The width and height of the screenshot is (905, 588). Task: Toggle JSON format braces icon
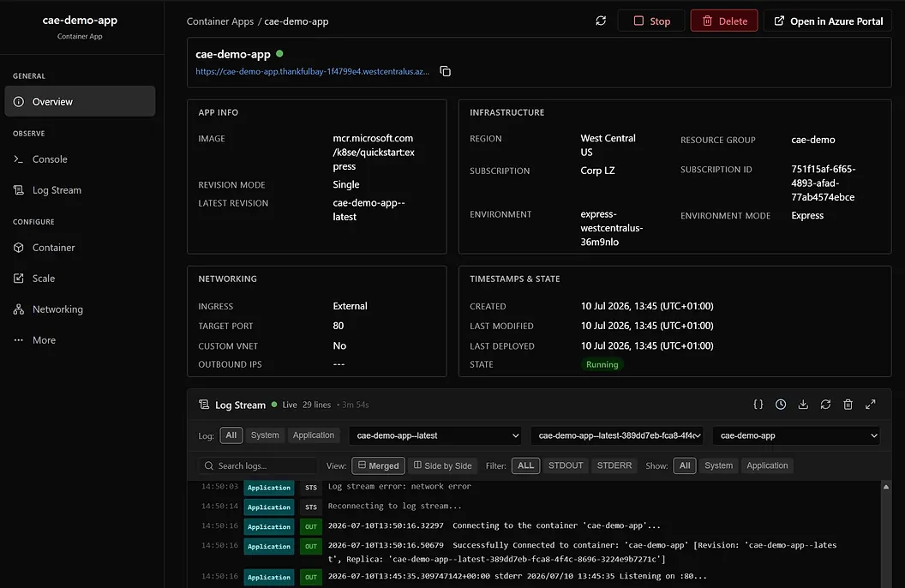pyautogui.click(x=758, y=405)
